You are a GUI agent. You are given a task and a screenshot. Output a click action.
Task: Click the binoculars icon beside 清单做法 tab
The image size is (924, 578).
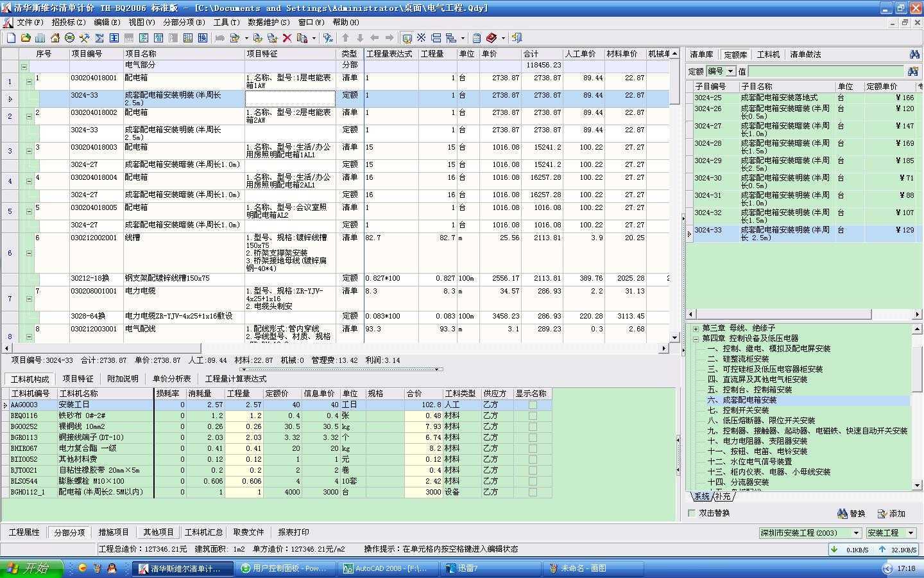pyautogui.click(x=914, y=54)
